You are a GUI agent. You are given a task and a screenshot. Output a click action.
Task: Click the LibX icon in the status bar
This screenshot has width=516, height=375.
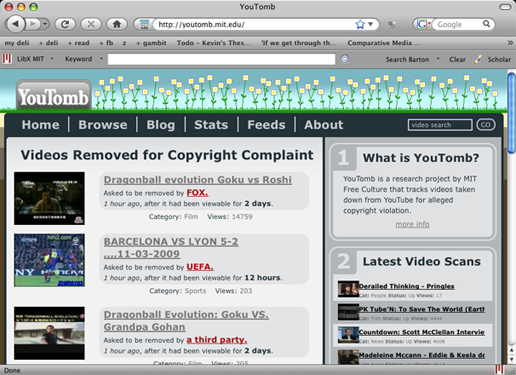pyautogui.click(x=499, y=370)
